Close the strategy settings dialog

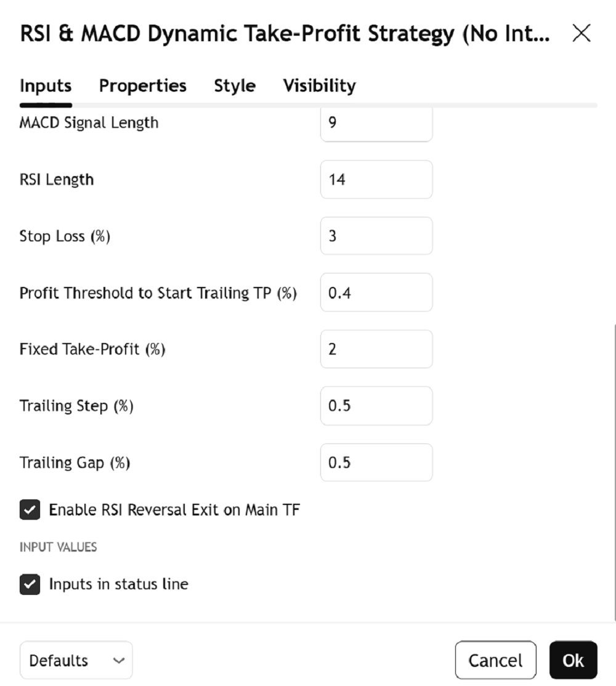click(582, 34)
